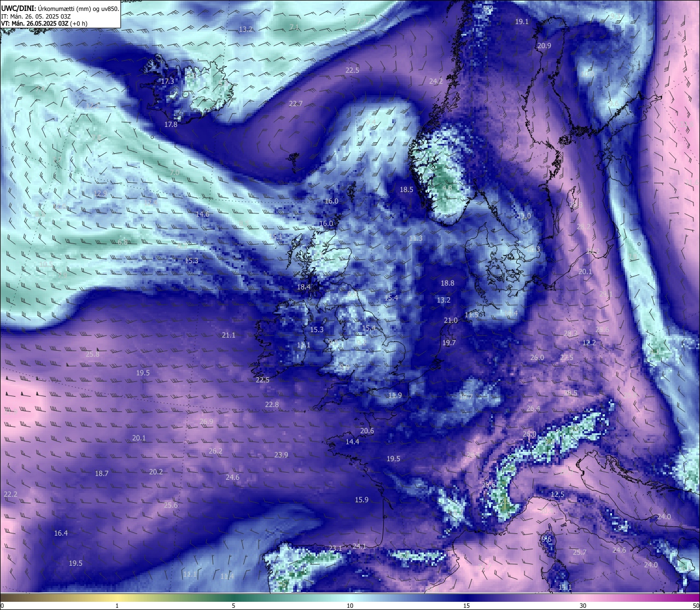Click the 15 label on the color scale
700x610 pixels.
pos(466,606)
